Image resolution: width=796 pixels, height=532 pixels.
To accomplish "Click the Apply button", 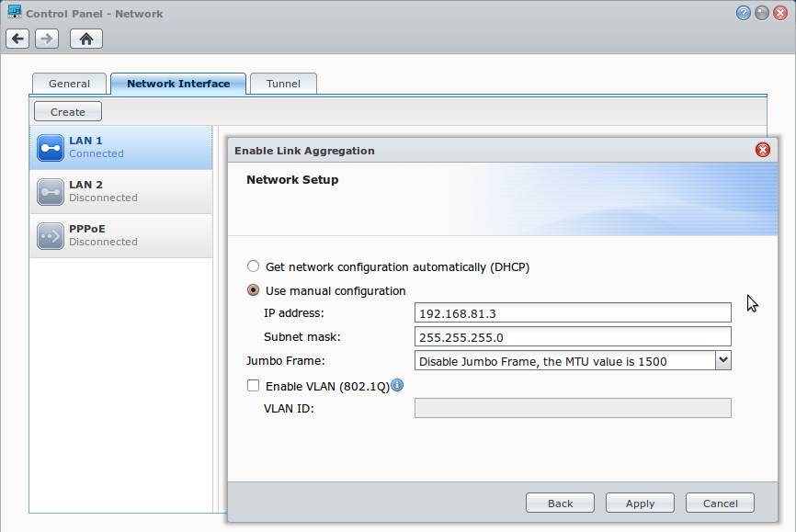I will pyautogui.click(x=640, y=504).
